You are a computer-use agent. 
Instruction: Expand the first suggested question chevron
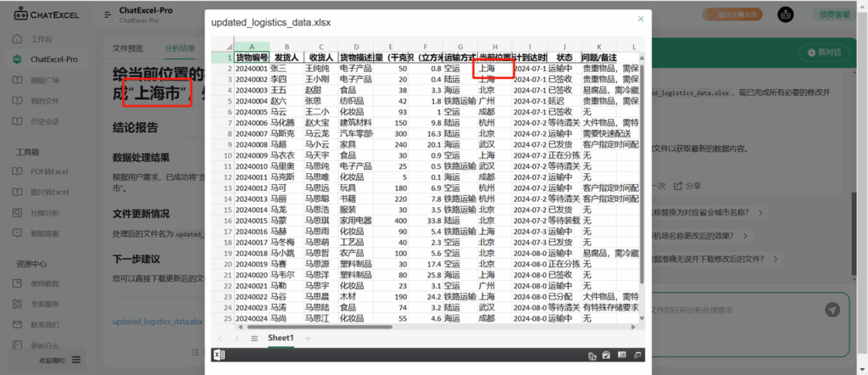point(761,213)
